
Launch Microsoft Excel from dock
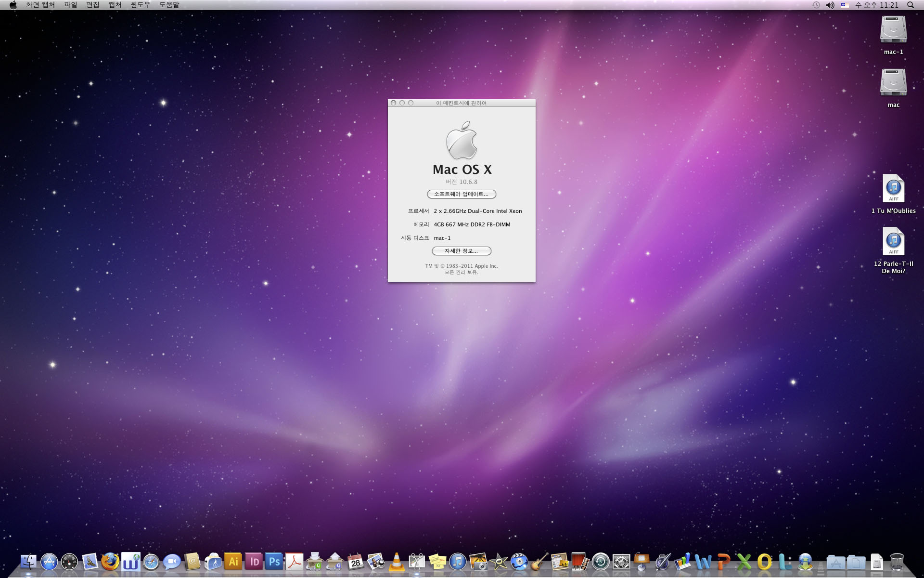coord(744,562)
